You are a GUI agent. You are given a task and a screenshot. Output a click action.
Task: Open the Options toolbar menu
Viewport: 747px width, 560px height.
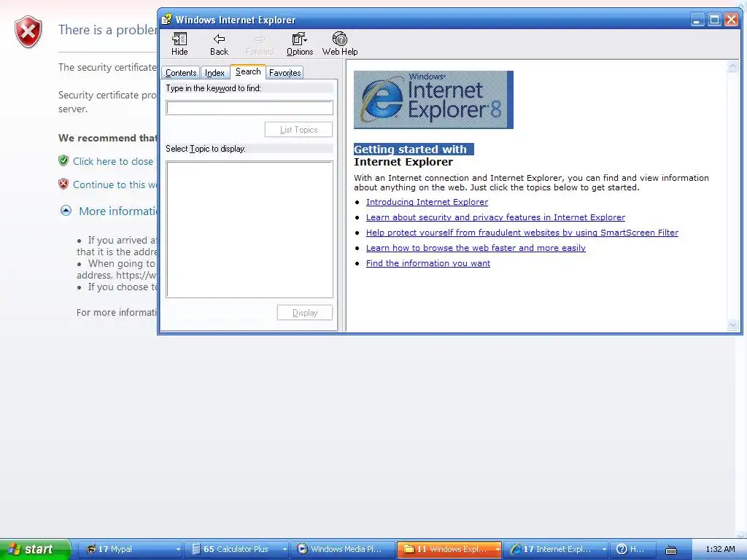300,44
